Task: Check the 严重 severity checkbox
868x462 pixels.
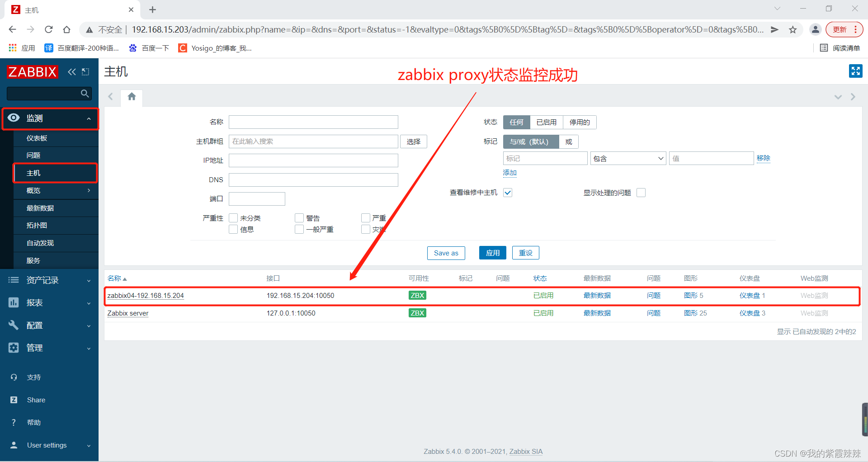Action: (366, 218)
